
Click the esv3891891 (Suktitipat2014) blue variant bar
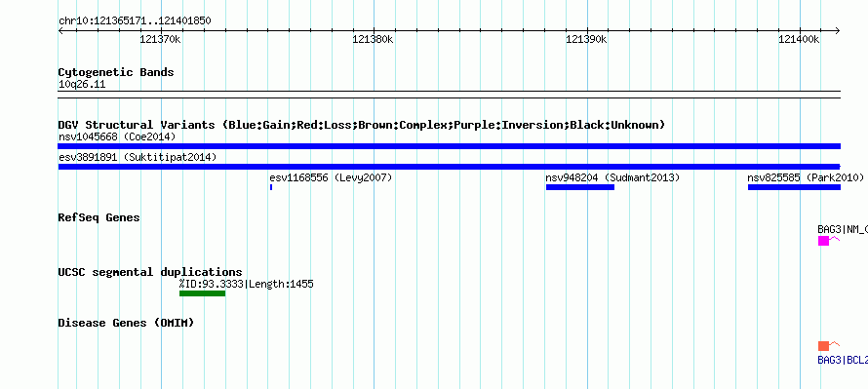(x=449, y=167)
